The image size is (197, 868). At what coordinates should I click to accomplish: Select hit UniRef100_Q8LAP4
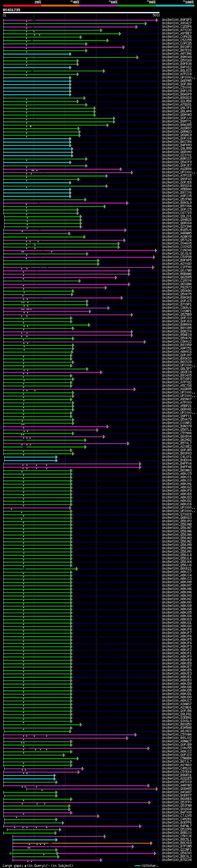coord(177,111)
